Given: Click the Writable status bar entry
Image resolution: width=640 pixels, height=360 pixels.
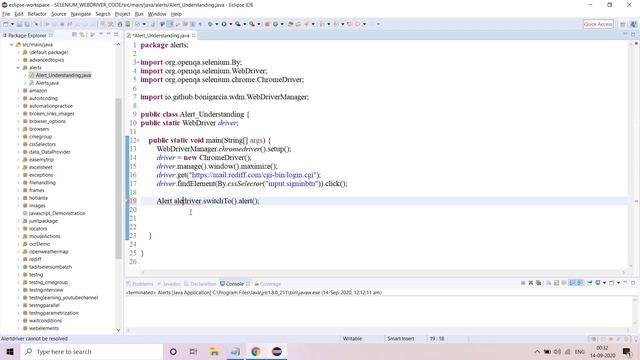Looking at the screenshot, I should 352,339.
